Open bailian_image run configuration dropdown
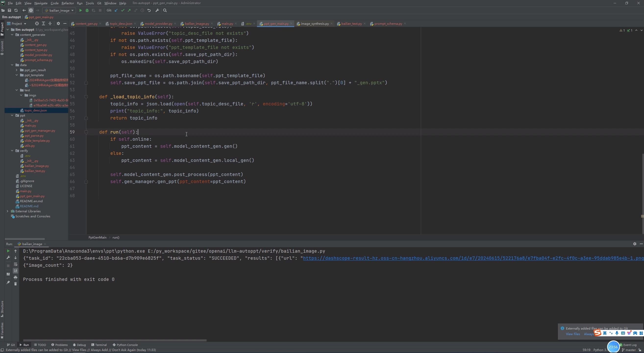644x353 pixels. [x=59, y=11]
